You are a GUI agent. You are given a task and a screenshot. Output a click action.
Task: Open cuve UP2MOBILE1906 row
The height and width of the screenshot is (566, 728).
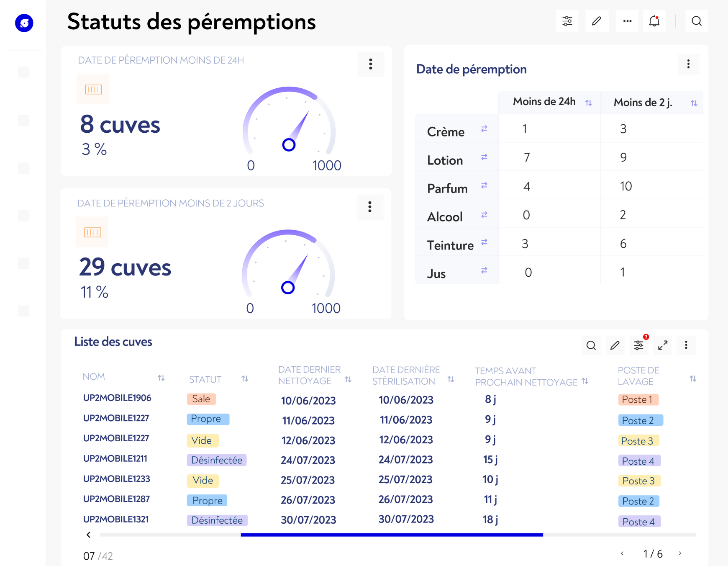(117, 398)
